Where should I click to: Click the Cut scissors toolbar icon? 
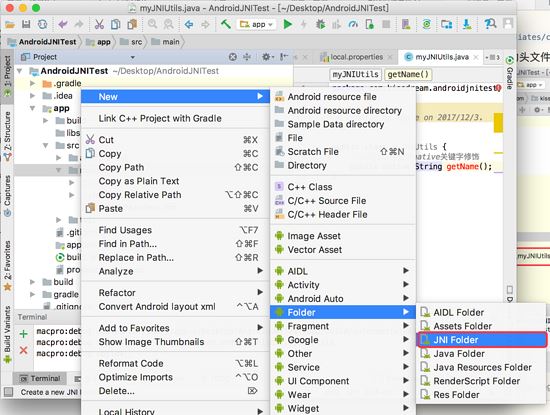[99, 24]
